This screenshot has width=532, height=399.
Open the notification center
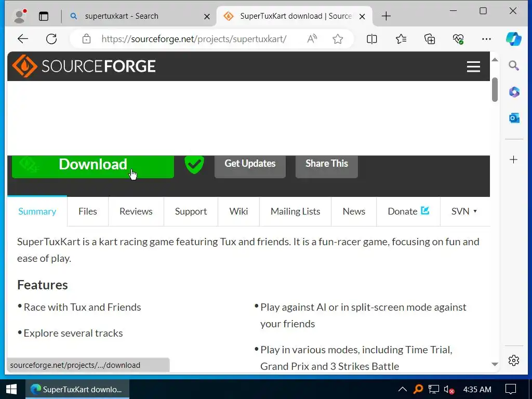511,389
